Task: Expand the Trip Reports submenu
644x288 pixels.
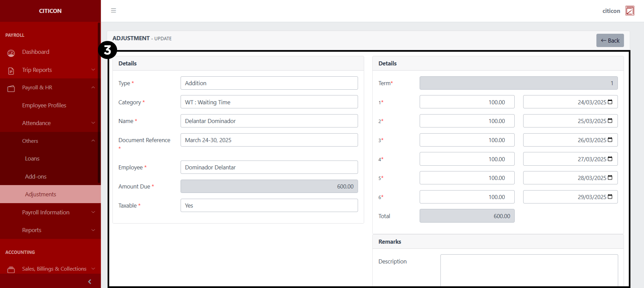Action: tap(93, 70)
